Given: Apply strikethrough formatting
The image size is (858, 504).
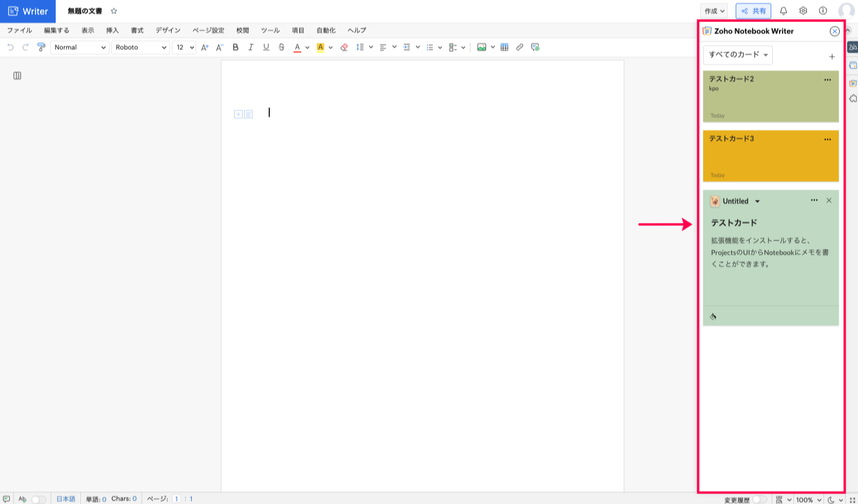Looking at the screenshot, I should [281, 47].
